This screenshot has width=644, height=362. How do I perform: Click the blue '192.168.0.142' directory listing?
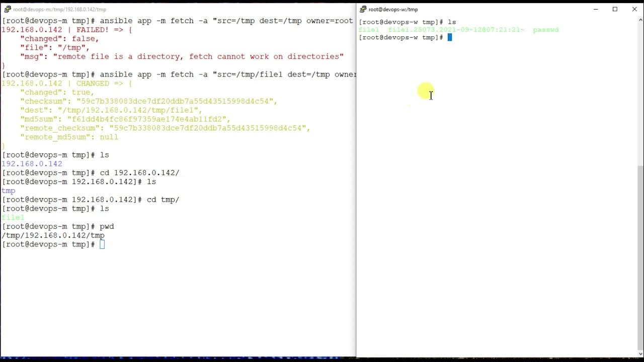pyautogui.click(x=32, y=164)
